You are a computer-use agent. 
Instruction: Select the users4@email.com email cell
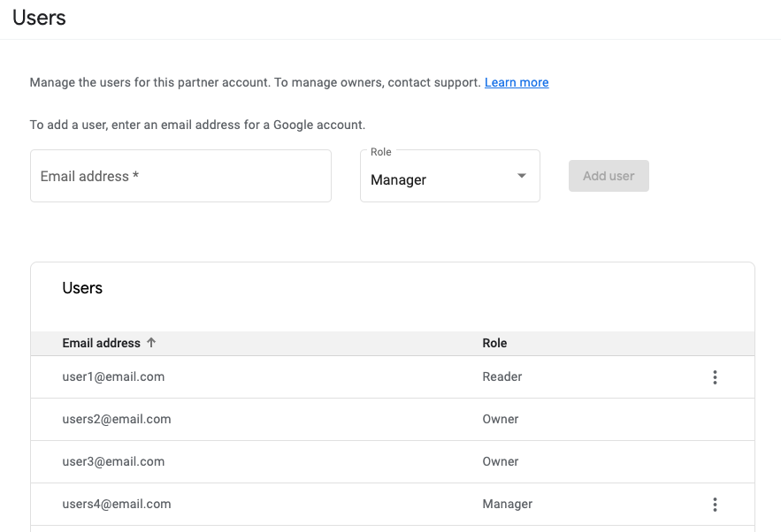click(x=117, y=504)
